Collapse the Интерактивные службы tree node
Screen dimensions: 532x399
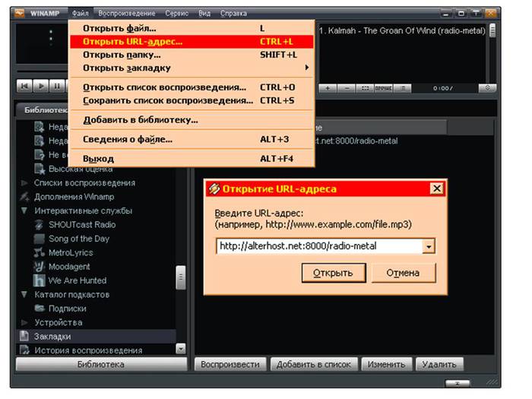click(x=24, y=211)
